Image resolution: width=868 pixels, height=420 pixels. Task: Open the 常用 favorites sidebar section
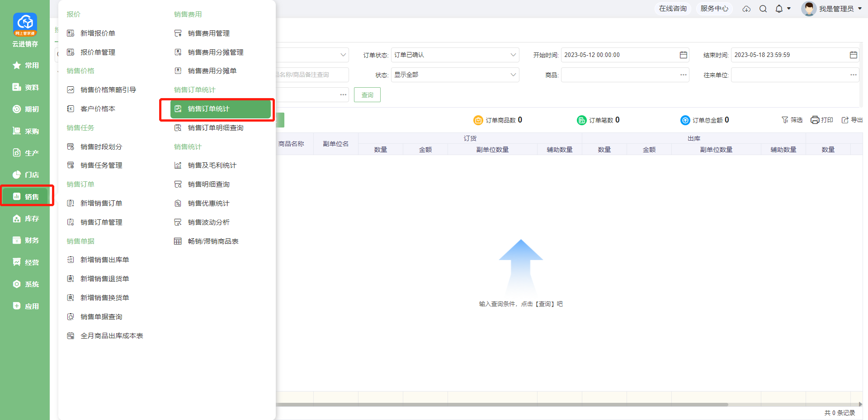(x=25, y=66)
